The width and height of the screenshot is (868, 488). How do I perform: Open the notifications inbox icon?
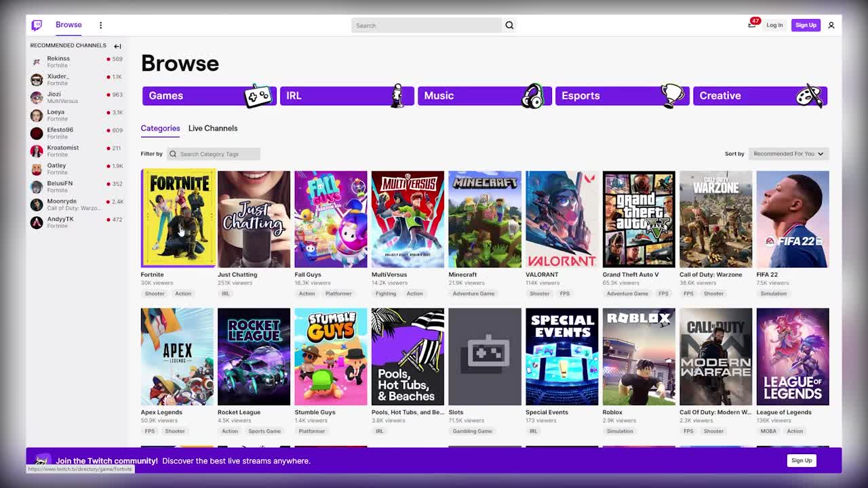click(x=752, y=25)
